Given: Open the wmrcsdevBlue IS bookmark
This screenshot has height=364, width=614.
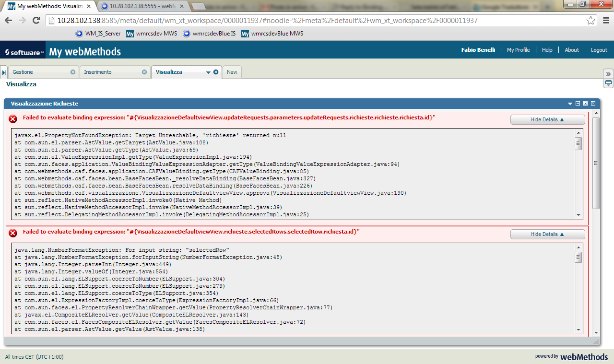Looking at the screenshot, I should tap(210, 34).
